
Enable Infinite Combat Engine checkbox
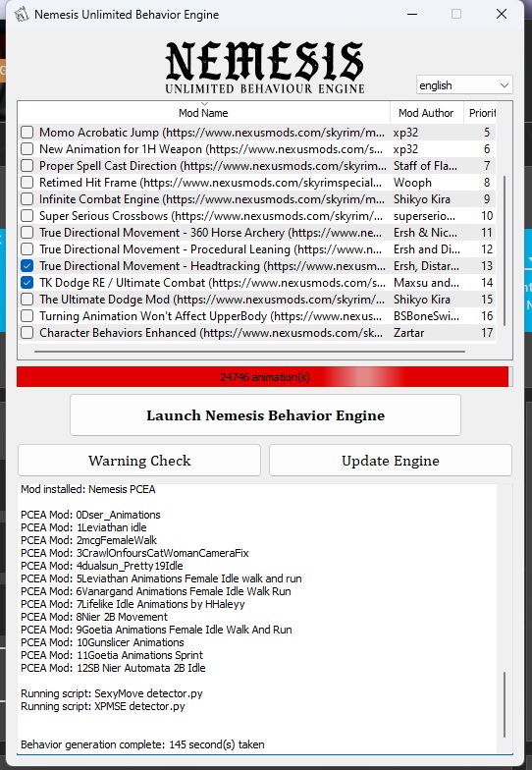27,198
